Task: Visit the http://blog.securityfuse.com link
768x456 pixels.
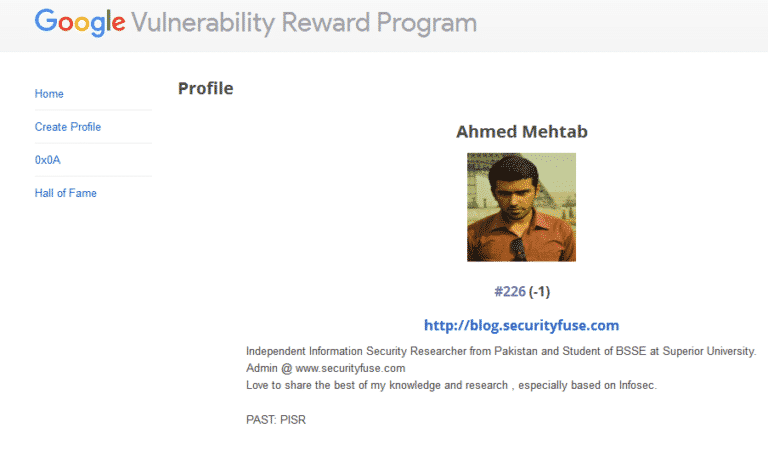Action: [521, 325]
